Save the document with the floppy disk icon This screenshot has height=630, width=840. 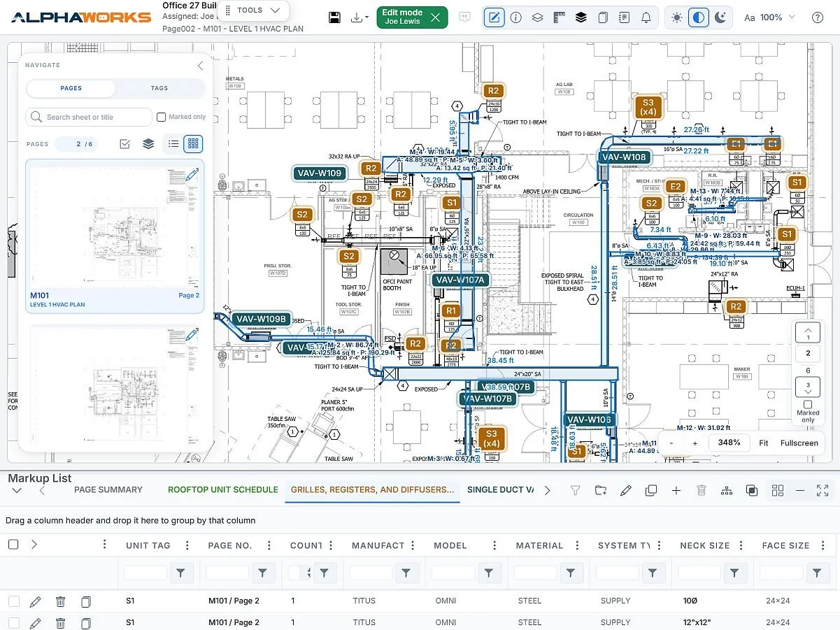(x=334, y=17)
